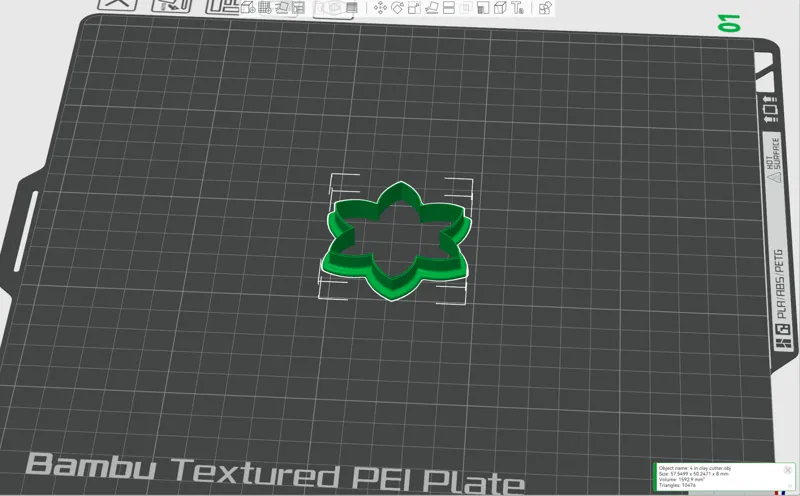This screenshot has width=800, height=496.
Task: Select the Mesh boolean tool
Action: [x=465, y=7]
